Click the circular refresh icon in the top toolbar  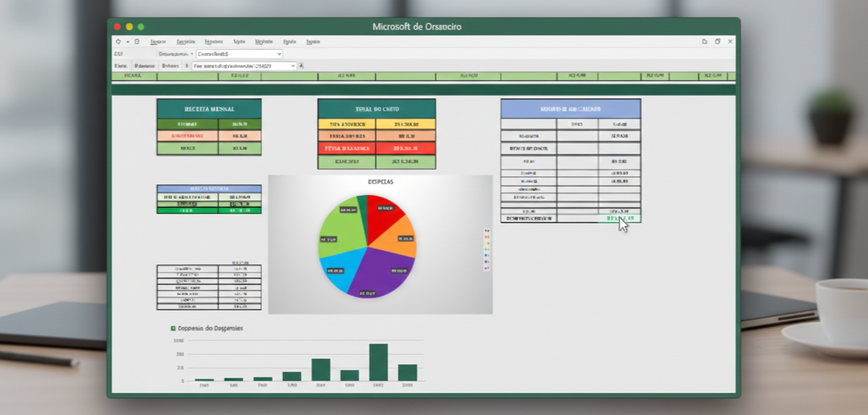119,41
